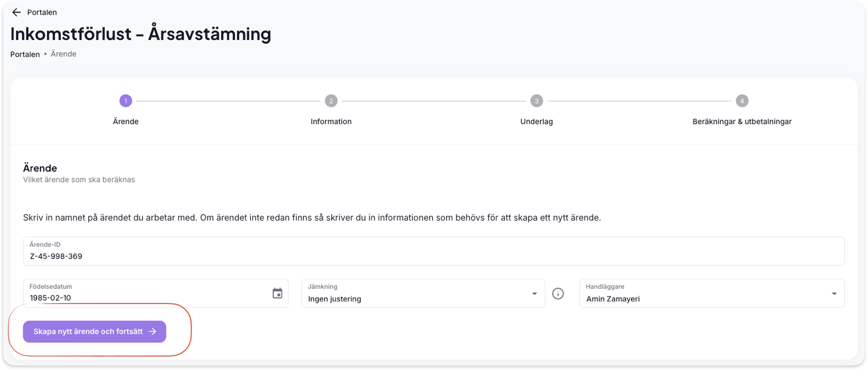The width and height of the screenshot is (868, 371).
Task: Open the Handläggare dropdown arrow
Action: point(834,294)
